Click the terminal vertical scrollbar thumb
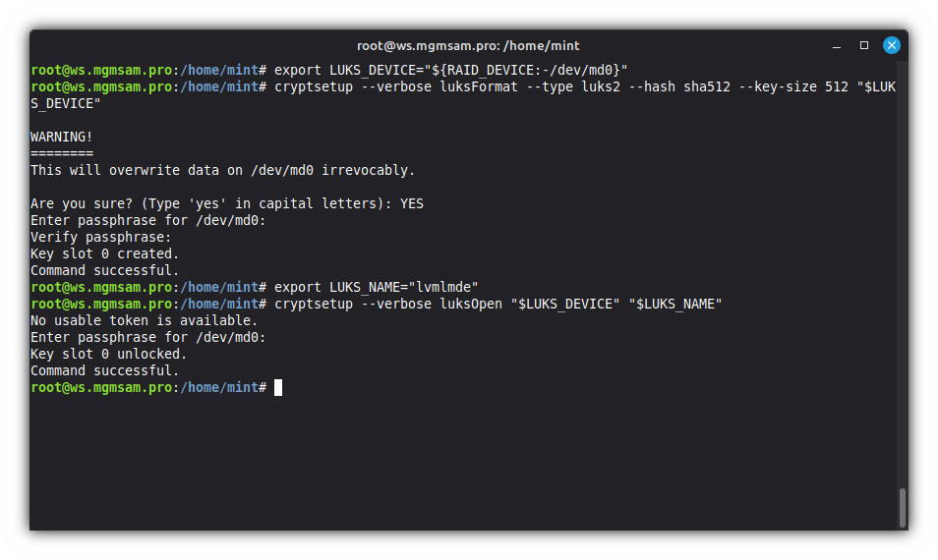This screenshot has width=938, height=560. [903, 507]
